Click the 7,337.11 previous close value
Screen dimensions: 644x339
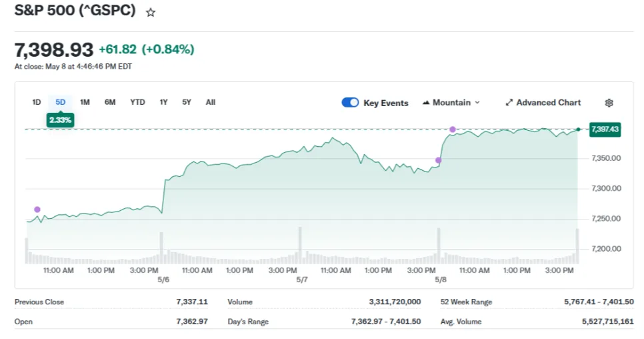coord(192,302)
